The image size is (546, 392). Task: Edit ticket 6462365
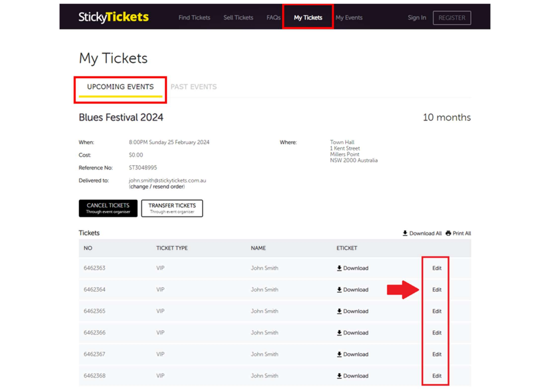[x=437, y=311]
